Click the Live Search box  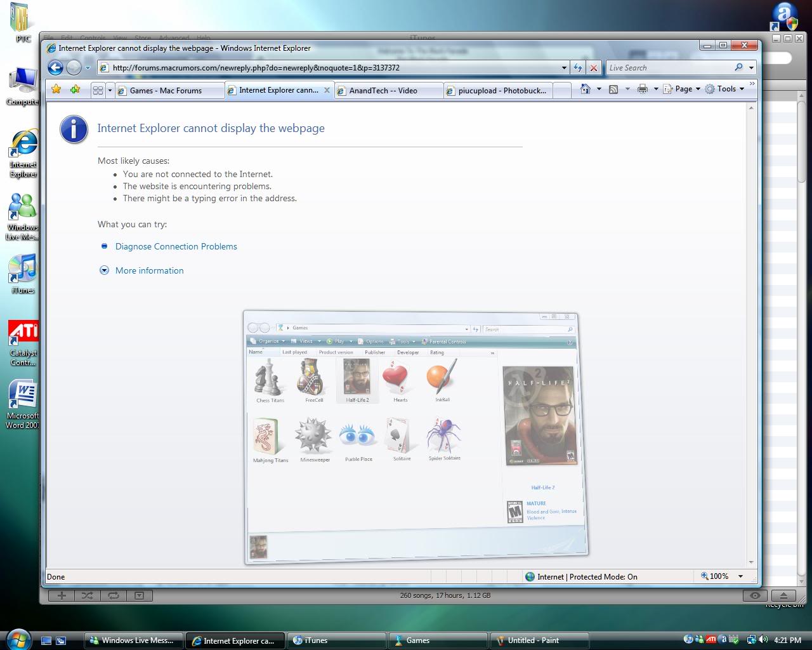point(669,68)
